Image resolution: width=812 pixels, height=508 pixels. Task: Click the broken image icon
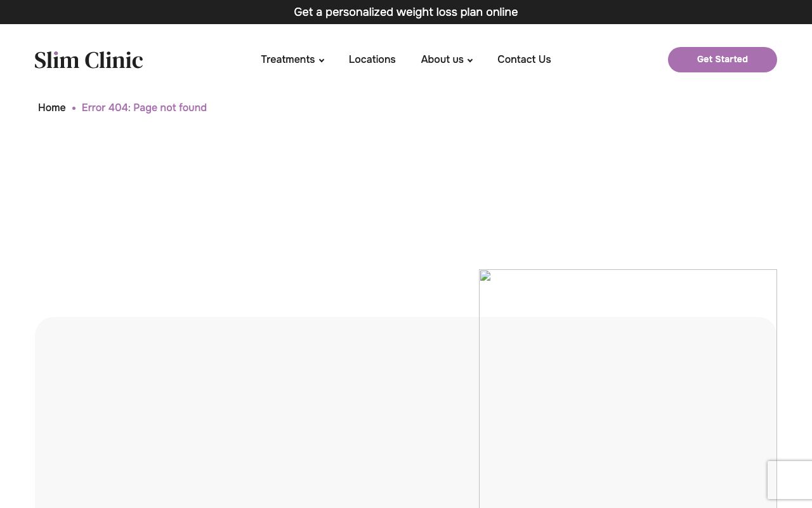tap(485, 276)
